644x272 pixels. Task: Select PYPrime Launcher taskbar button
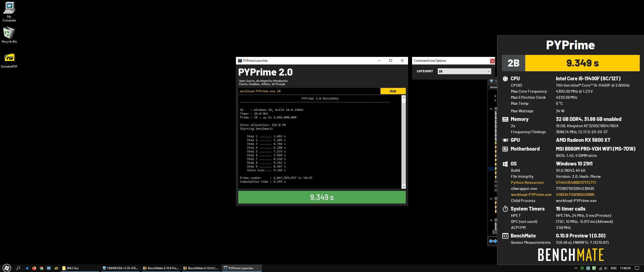(x=242, y=268)
